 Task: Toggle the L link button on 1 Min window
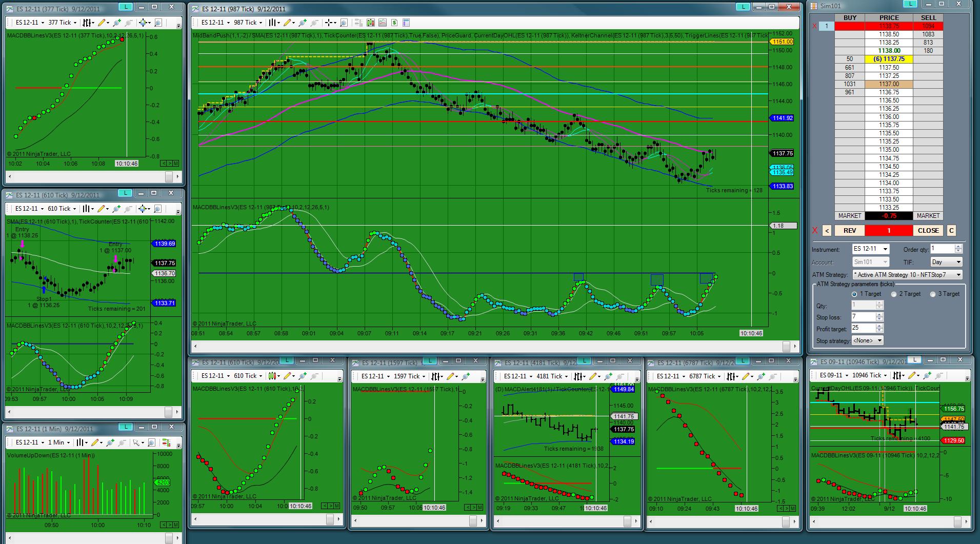pyautogui.click(x=125, y=427)
